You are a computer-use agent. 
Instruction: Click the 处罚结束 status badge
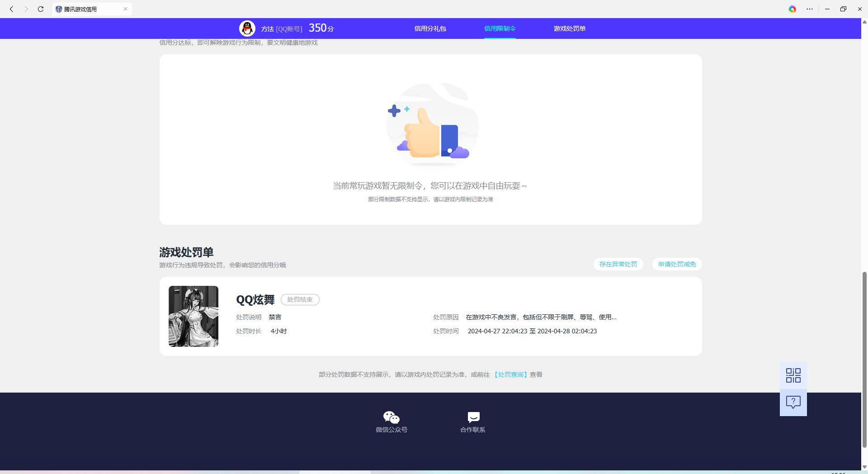(300, 299)
